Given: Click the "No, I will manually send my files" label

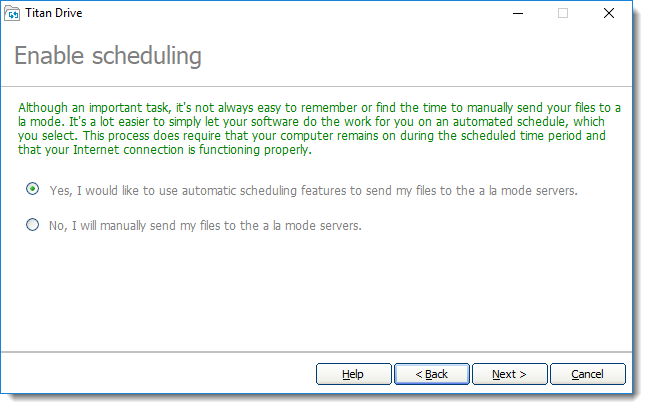Looking at the screenshot, I should tap(204, 225).
